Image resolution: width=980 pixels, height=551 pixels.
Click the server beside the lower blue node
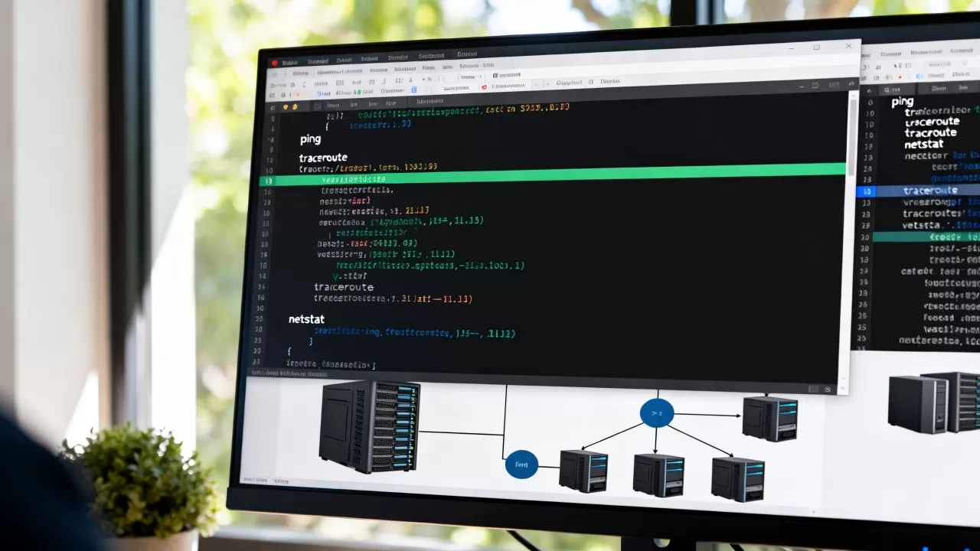tap(583, 470)
